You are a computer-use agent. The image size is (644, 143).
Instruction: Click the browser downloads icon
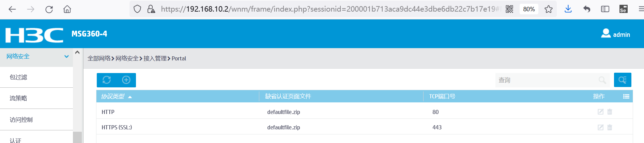pos(568,9)
